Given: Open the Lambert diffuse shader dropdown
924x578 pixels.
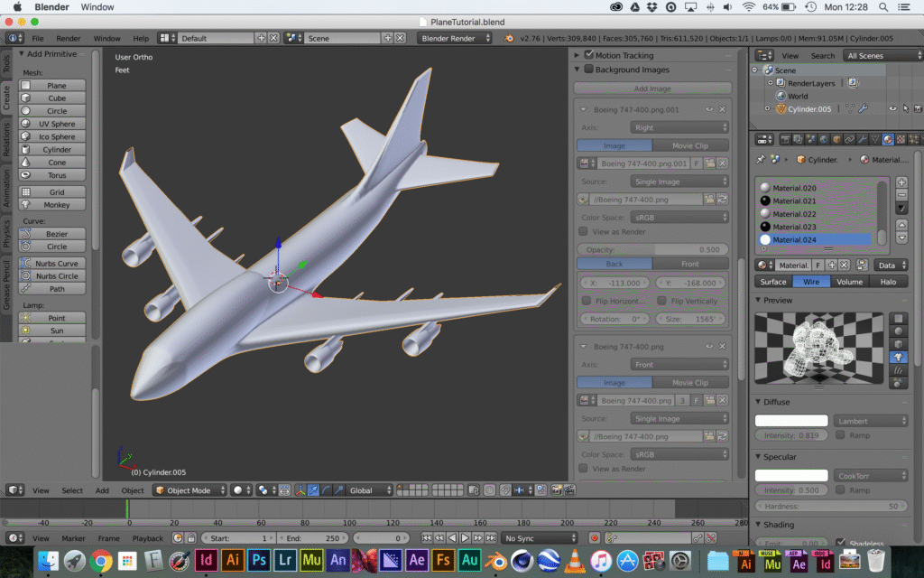Looking at the screenshot, I should 870,421.
